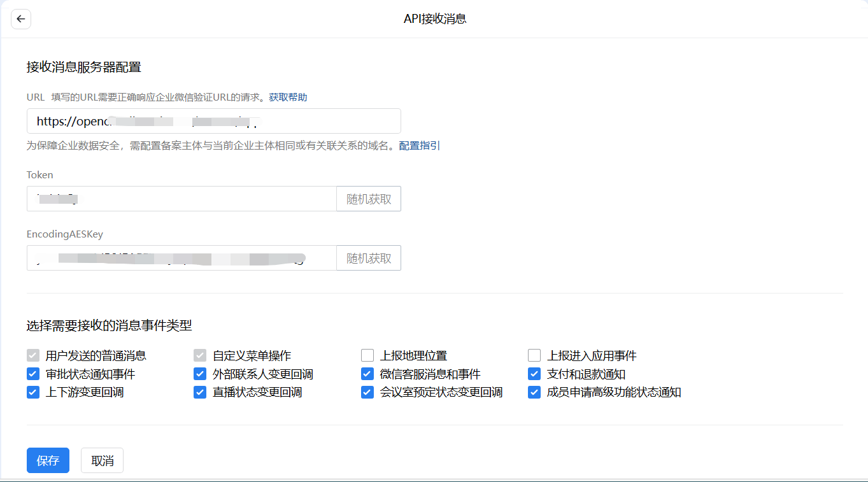
Task: Click the blue 保存 button
Action: 48,460
